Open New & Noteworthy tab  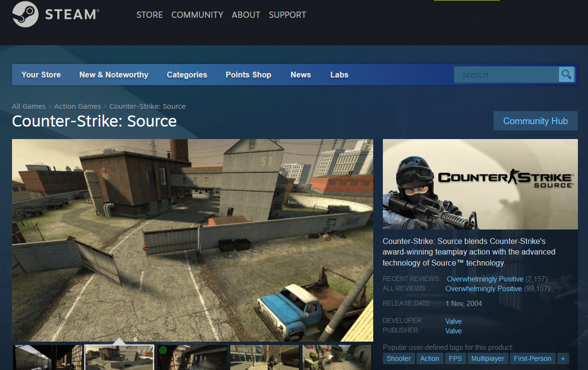(x=114, y=75)
